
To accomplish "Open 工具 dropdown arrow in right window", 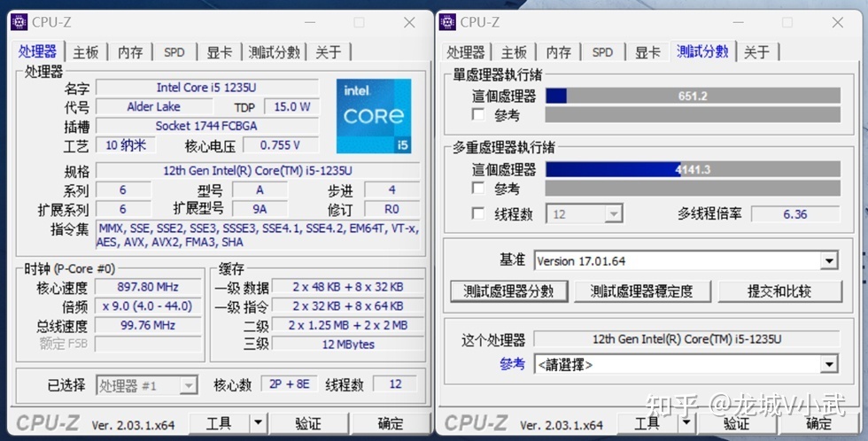I will [x=686, y=424].
